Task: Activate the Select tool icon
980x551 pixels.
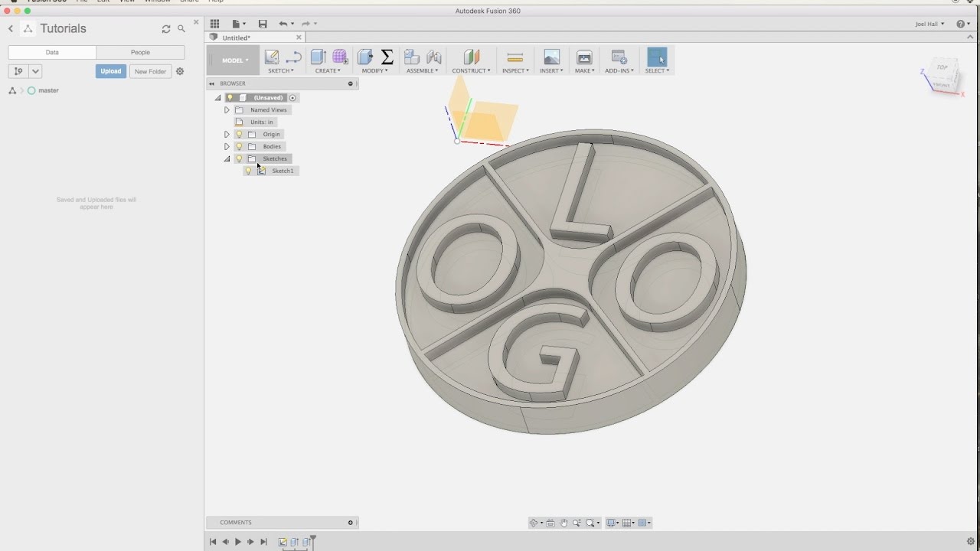Action: coord(657,57)
